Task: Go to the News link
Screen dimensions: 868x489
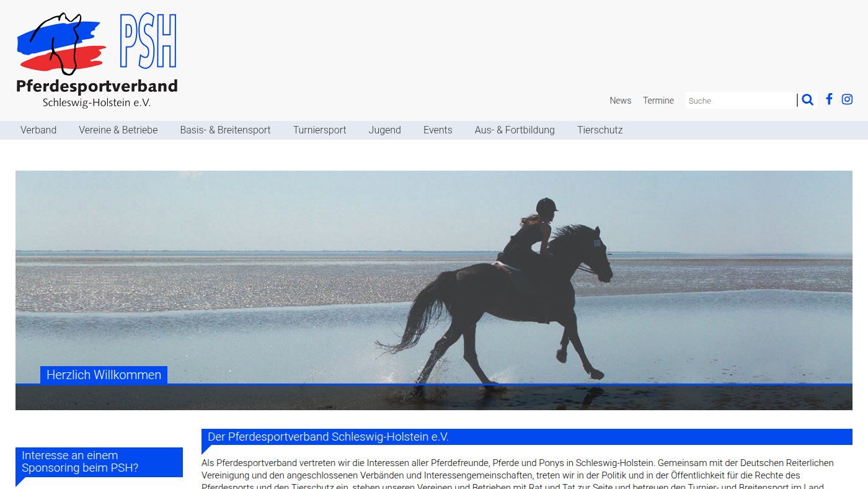Action: pos(621,101)
